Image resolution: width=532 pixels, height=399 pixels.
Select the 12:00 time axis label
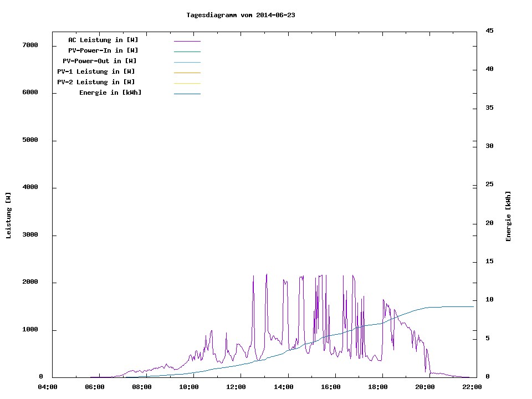[237, 387]
